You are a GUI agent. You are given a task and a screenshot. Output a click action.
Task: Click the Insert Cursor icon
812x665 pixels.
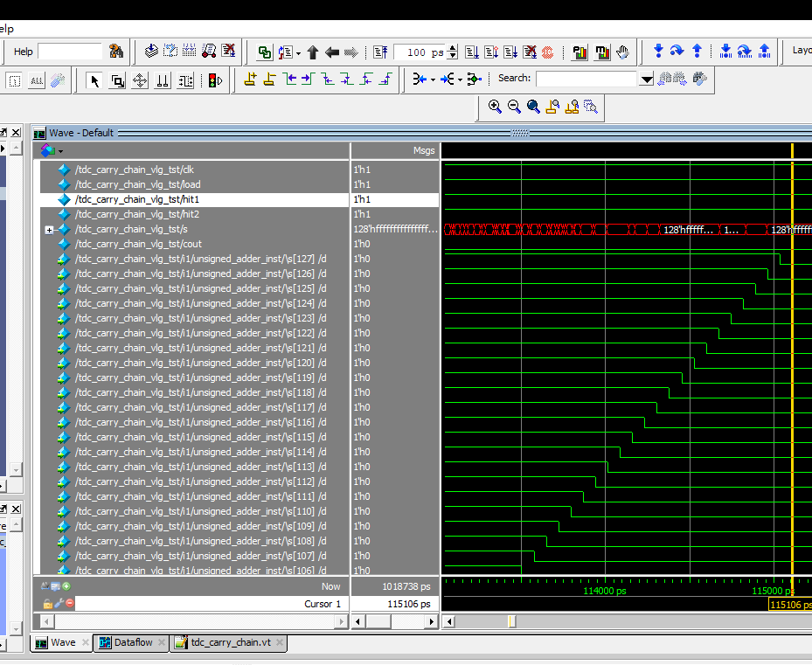click(x=251, y=80)
